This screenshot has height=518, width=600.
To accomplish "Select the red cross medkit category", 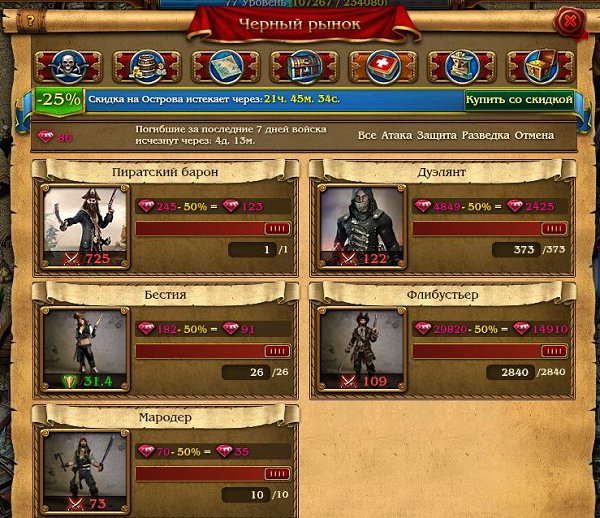I will [x=383, y=67].
